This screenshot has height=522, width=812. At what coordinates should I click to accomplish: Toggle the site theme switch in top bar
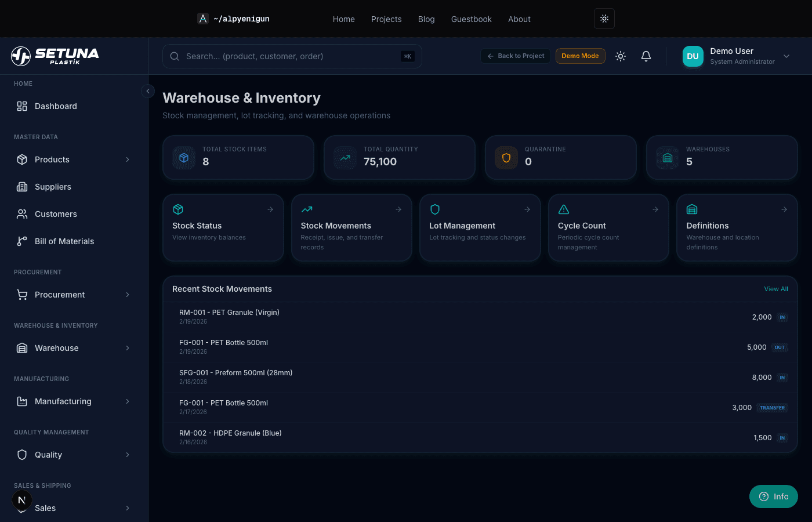tap(604, 19)
